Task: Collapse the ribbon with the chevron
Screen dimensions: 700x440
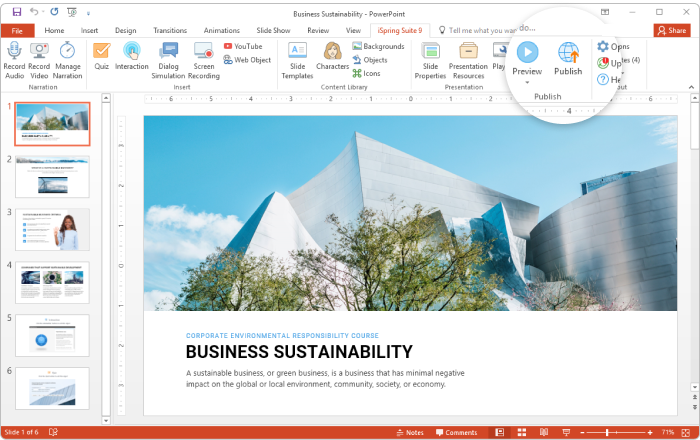Action: click(691, 87)
